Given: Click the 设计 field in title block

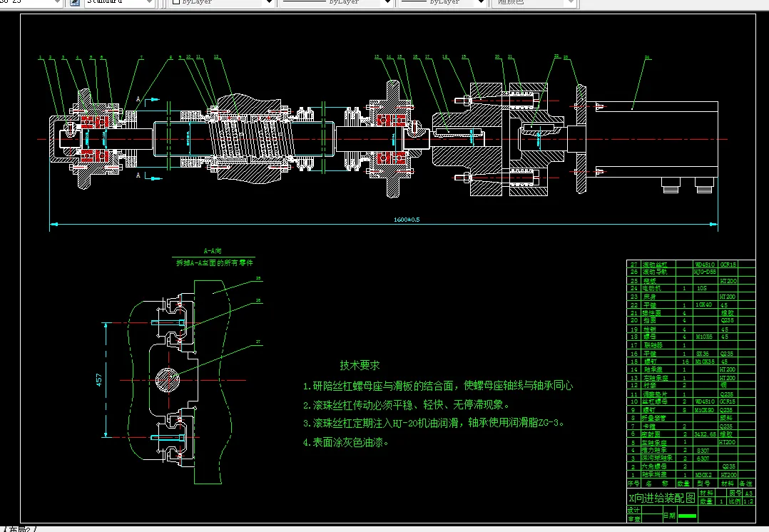Looking at the screenshot, I should (x=632, y=508).
